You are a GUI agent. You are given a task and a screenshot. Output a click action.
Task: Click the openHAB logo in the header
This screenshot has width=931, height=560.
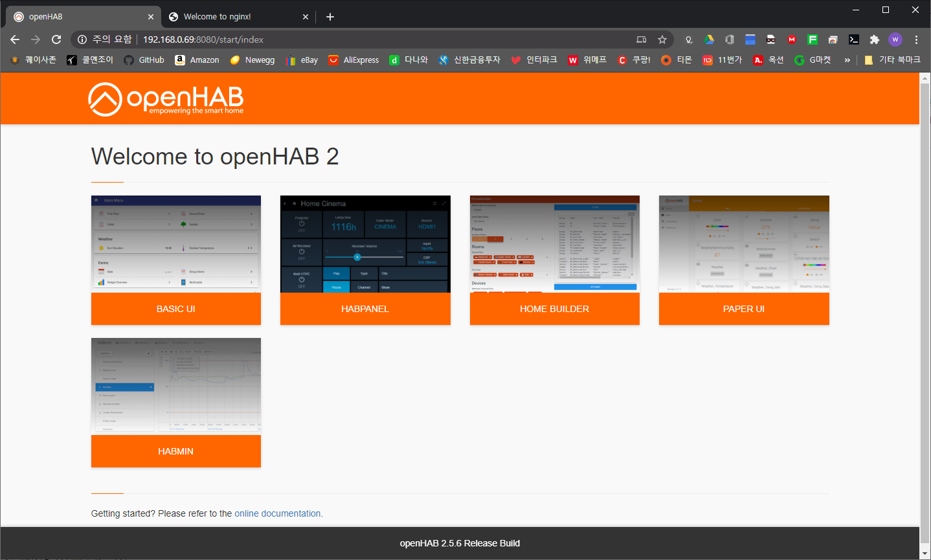[x=166, y=99]
